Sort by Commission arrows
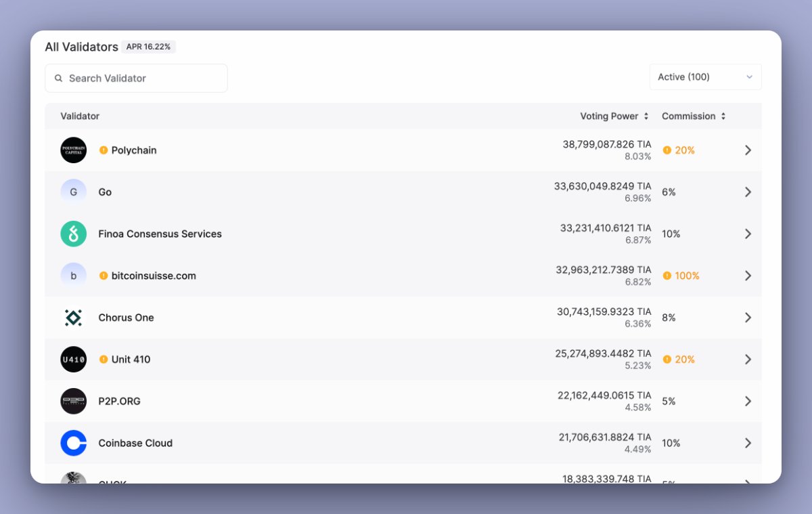The height and width of the screenshot is (514, 812). tap(723, 116)
